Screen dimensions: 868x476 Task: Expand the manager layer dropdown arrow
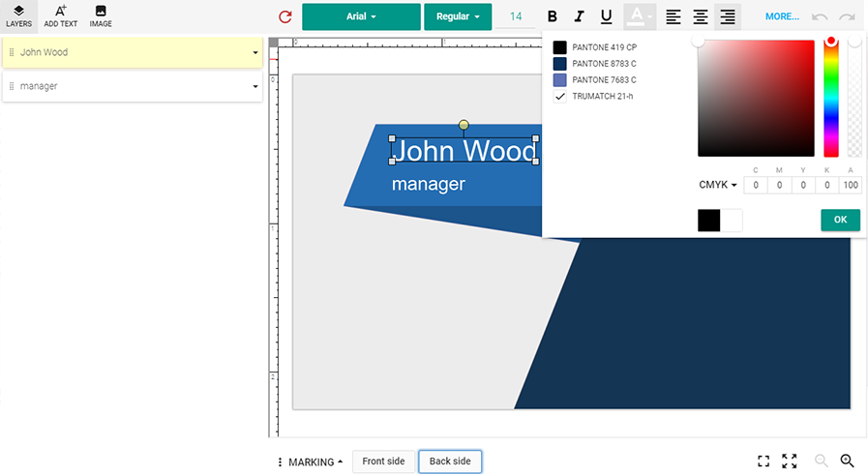255,86
